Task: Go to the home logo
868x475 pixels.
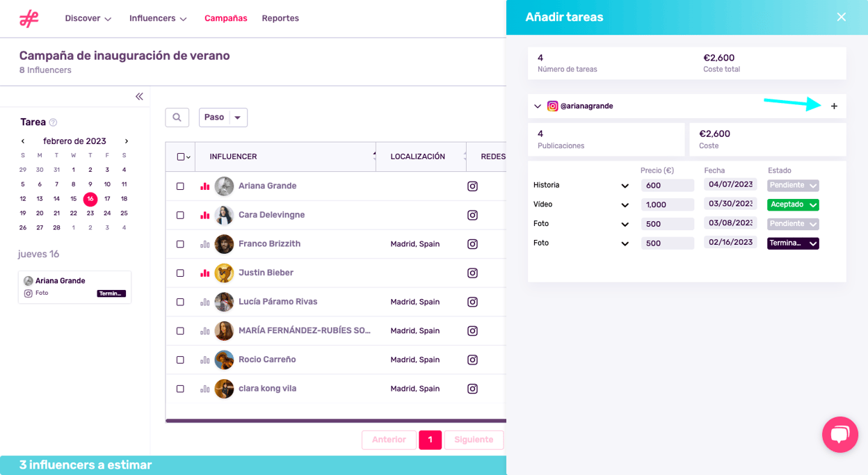Action: pos(29,19)
